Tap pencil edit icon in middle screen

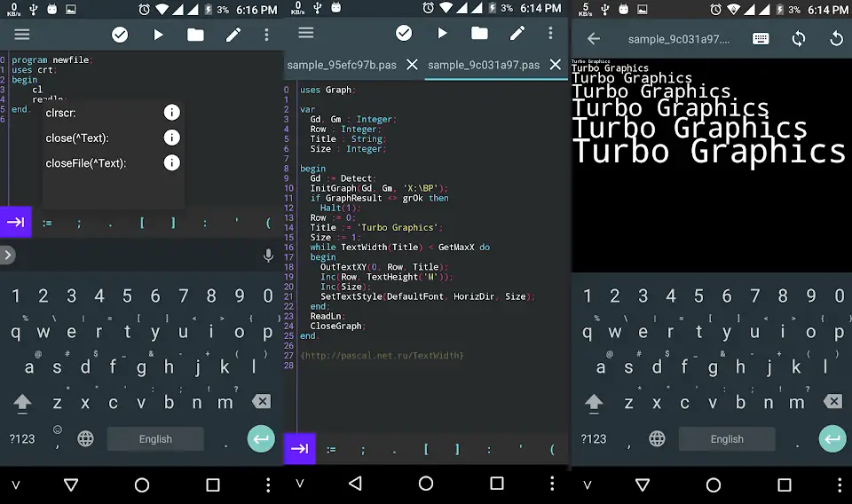coord(517,33)
